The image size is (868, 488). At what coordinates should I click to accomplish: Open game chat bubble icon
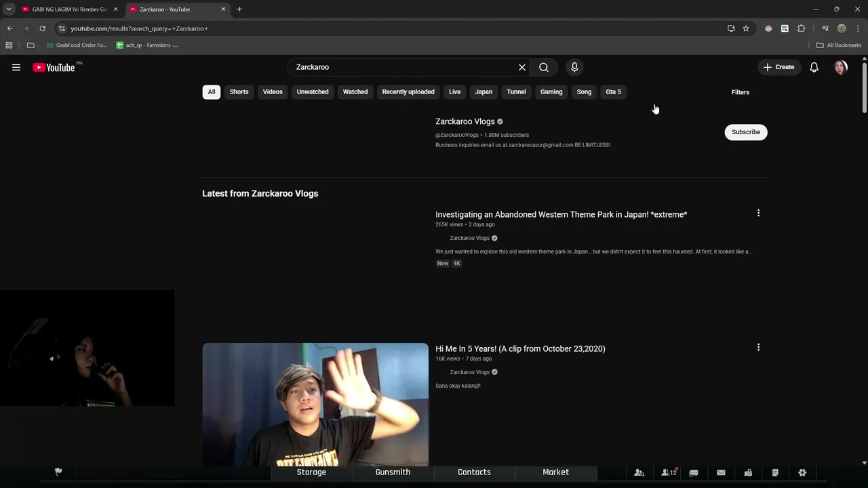click(x=694, y=472)
